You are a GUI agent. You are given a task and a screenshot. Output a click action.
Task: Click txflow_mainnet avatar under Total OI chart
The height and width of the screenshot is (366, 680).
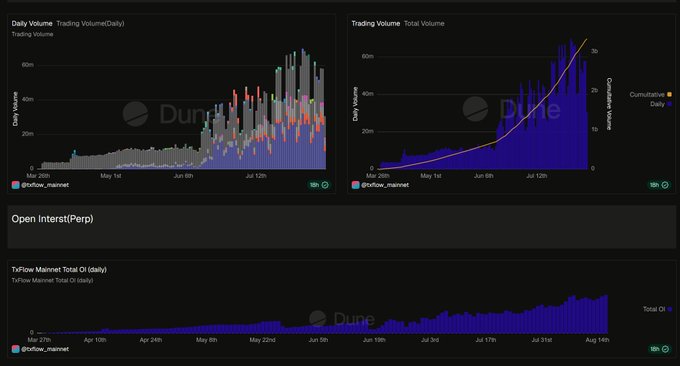pyautogui.click(x=16, y=349)
